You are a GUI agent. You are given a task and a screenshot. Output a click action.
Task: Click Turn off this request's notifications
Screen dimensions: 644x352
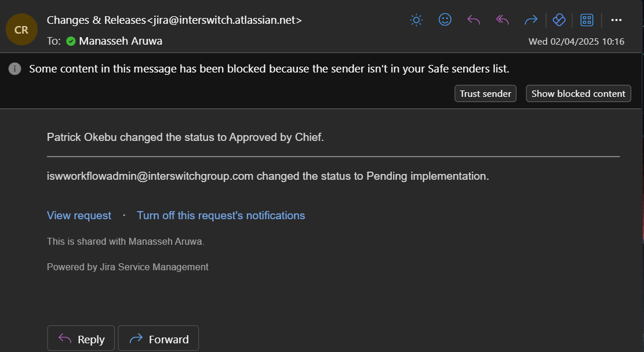[x=221, y=216]
